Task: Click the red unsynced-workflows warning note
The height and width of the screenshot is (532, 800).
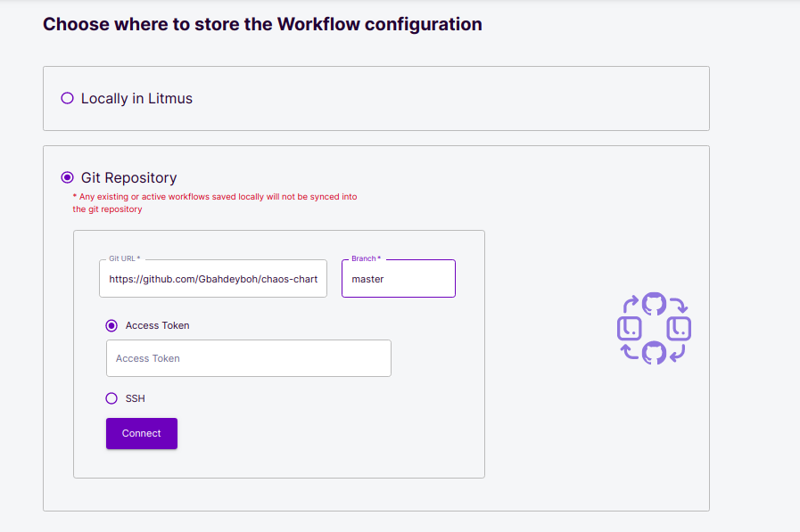Action: click(215, 203)
